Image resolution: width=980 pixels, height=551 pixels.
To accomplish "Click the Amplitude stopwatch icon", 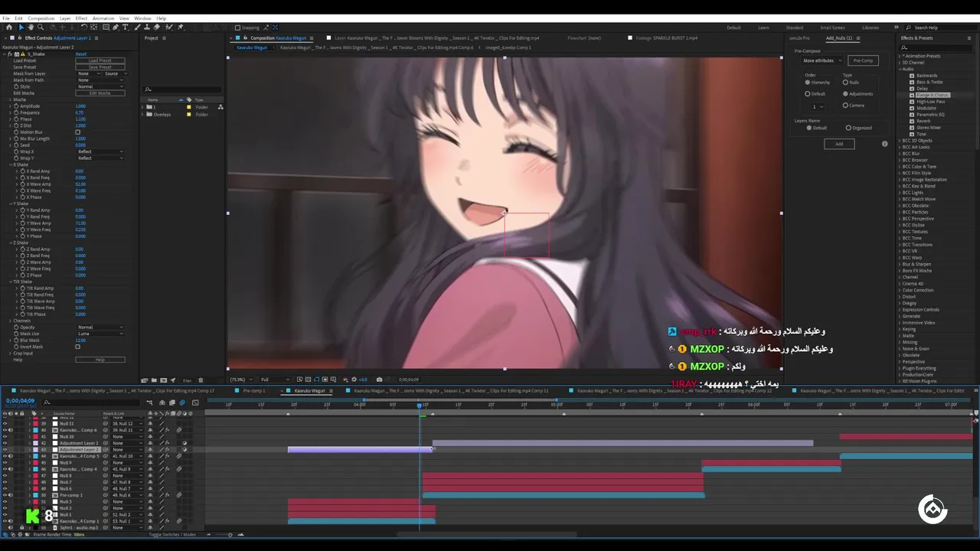I will [16, 106].
